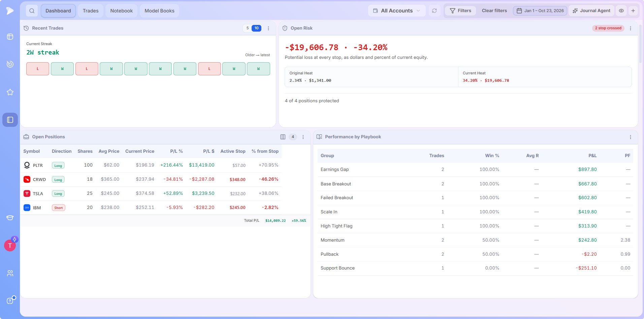Click the plus add widget button
The height and width of the screenshot is (319, 644).
(x=633, y=11)
